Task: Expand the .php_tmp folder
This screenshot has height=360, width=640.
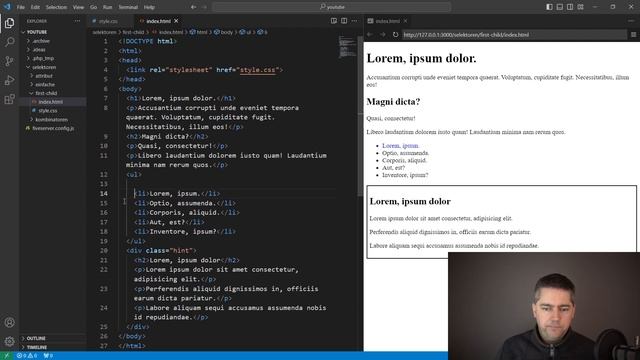Action: tap(28, 58)
